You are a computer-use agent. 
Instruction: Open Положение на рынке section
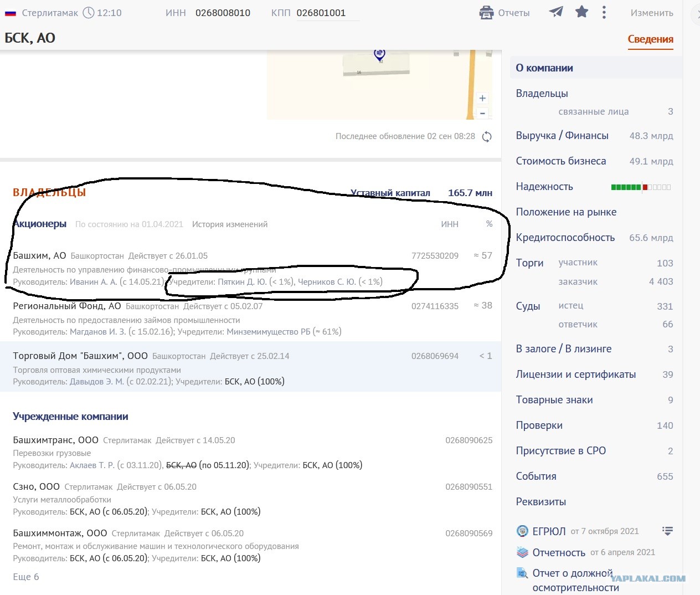tap(566, 212)
